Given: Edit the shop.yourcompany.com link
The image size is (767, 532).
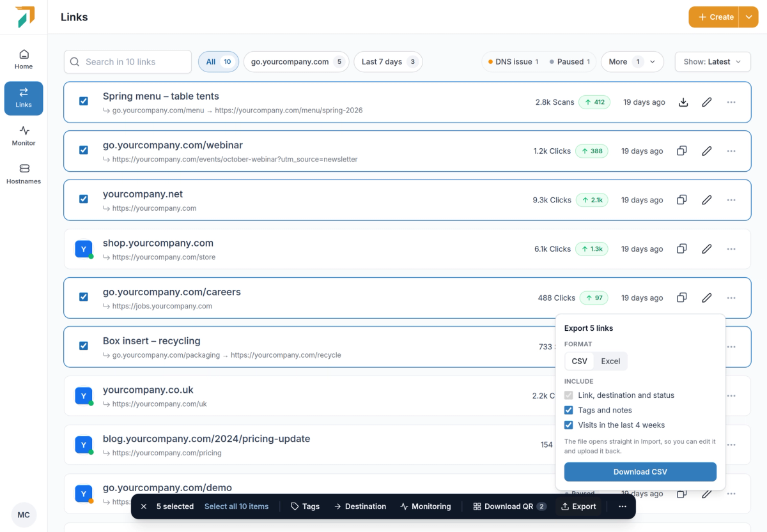Looking at the screenshot, I should tap(707, 249).
